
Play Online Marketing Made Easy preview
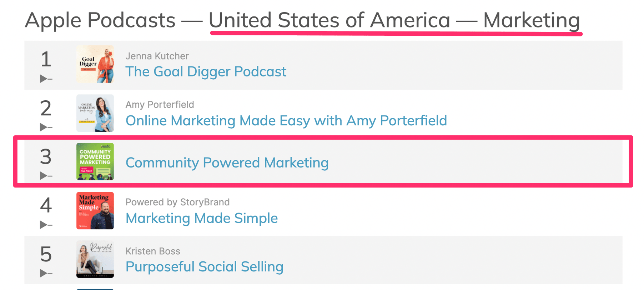click(44, 127)
